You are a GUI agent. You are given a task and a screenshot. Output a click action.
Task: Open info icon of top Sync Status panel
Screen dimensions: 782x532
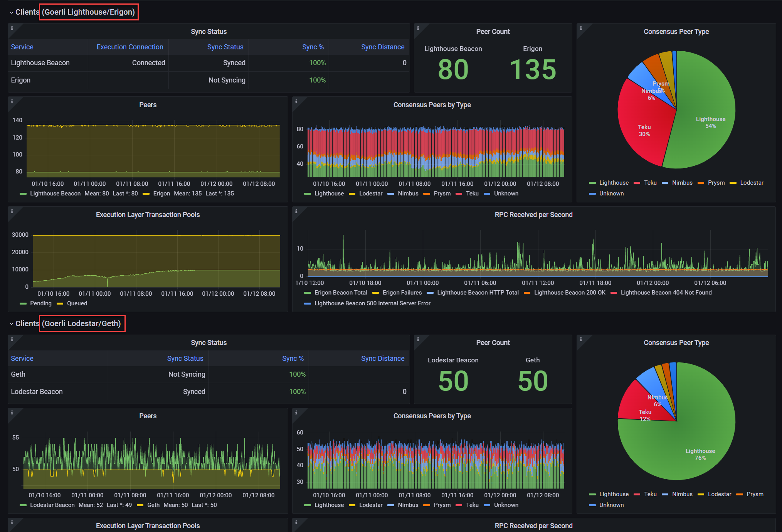pyautogui.click(x=12, y=28)
